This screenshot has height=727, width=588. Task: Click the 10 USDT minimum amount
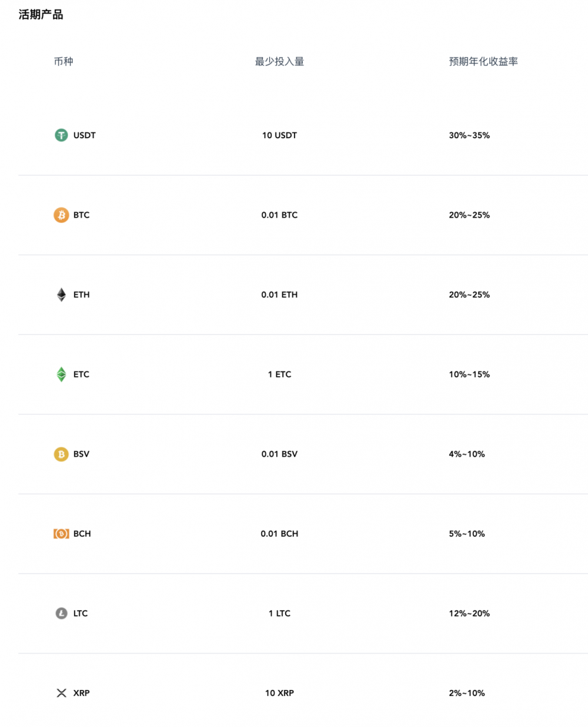point(279,135)
